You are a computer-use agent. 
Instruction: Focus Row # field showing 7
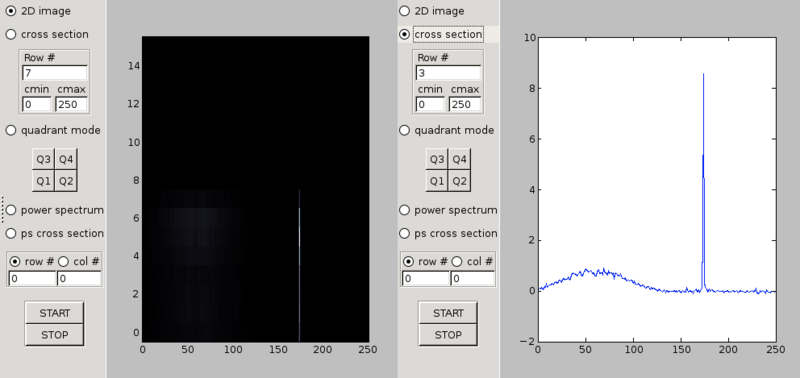point(55,73)
